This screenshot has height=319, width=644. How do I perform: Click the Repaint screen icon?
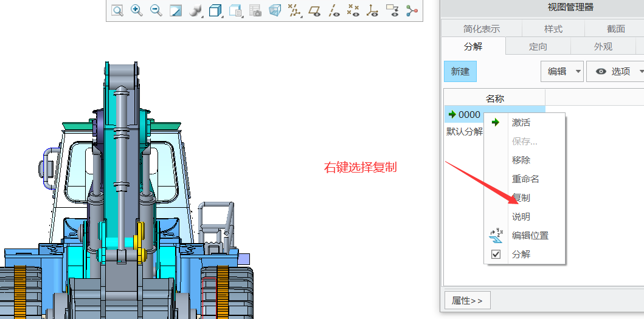[x=176, y=11]
